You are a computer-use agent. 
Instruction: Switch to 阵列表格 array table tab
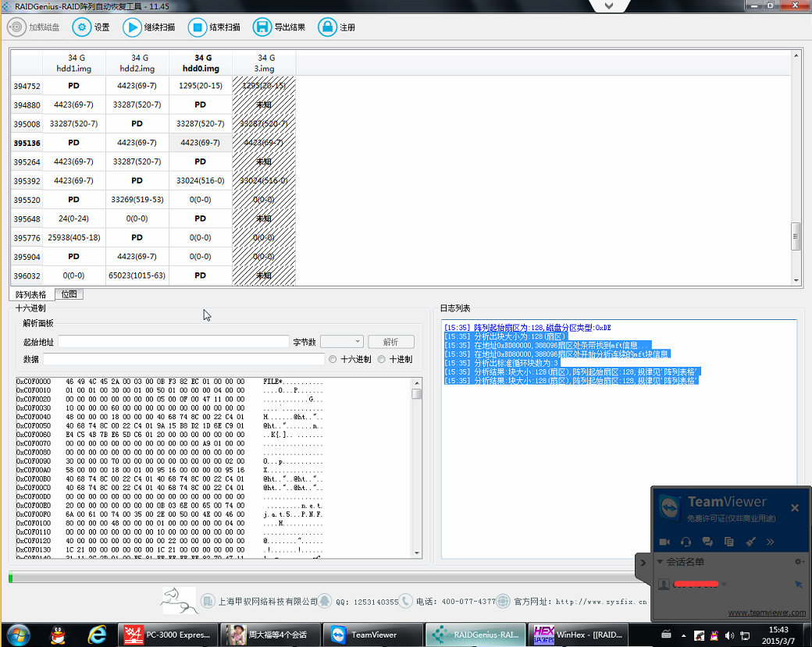pos(31,294)
